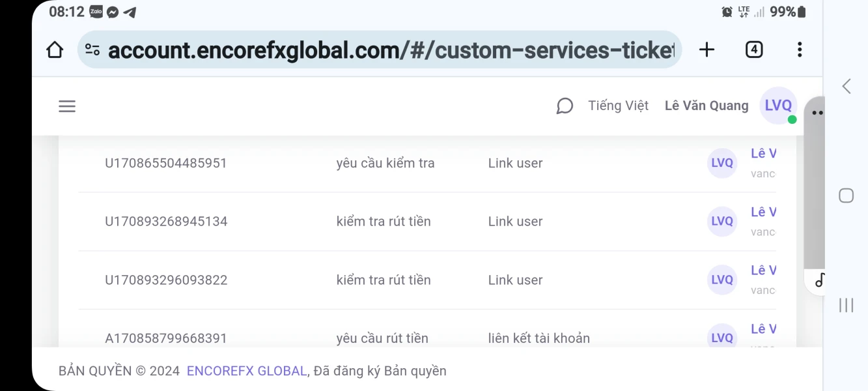Open the hamburger sidebar menu
The width and height of the screenshot is (868, 391).
(67, 106)
